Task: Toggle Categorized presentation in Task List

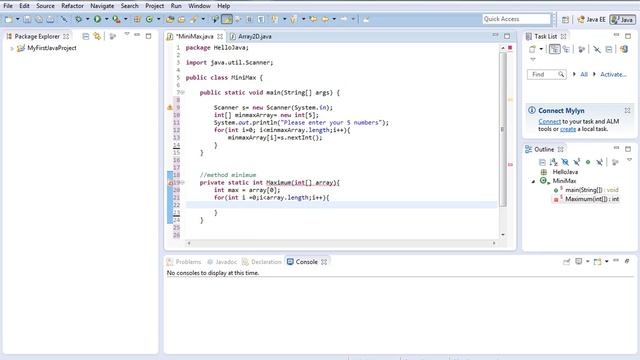Action: (x=554, y=49)
